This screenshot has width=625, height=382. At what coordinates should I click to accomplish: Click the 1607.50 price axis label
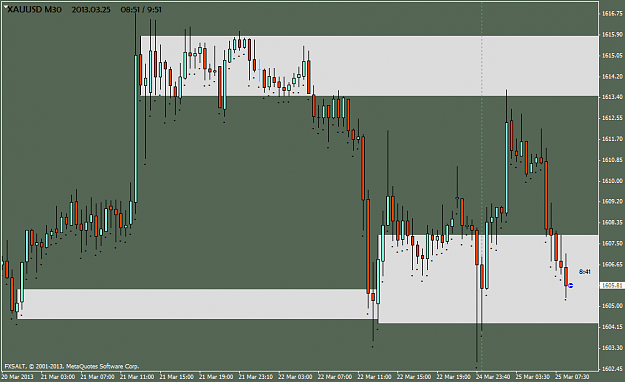pos(612,243)
